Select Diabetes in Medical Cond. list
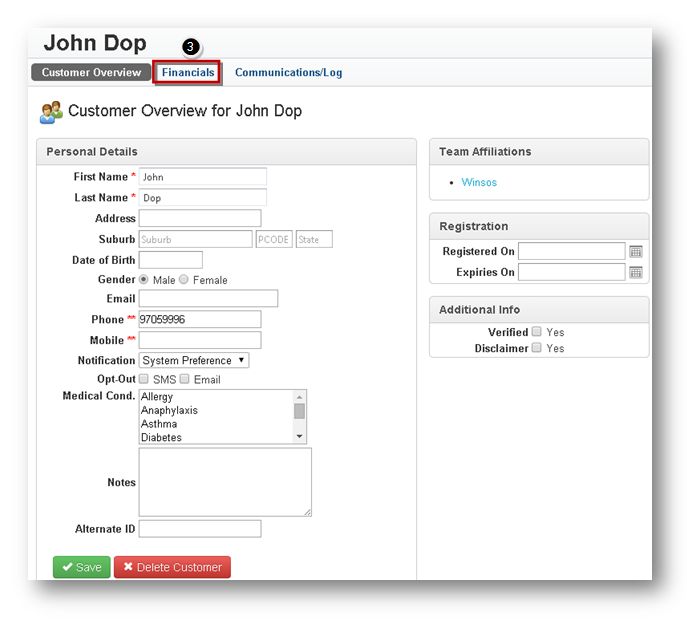 (x=216, y=437)
